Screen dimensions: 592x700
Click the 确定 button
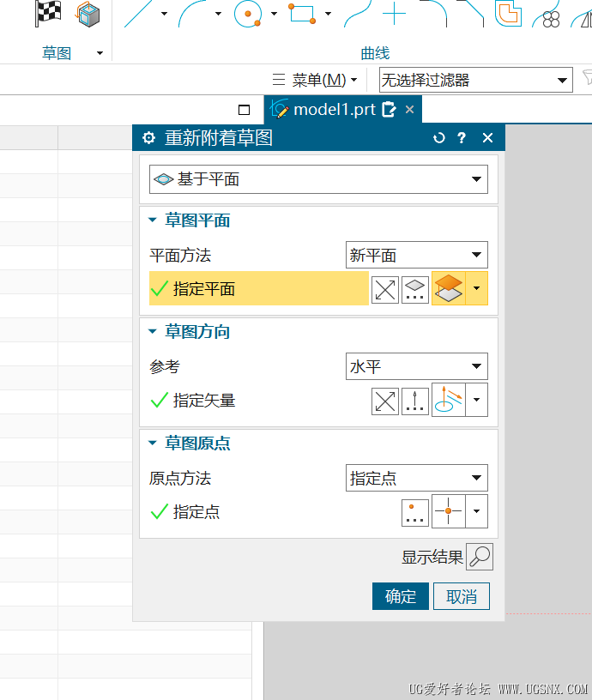pyautogui.click(x=401, y=596)
